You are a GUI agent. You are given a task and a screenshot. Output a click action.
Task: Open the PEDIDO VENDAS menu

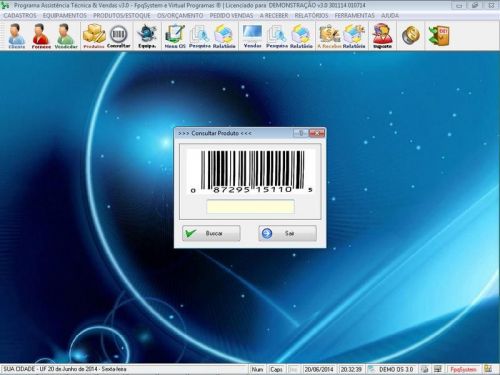(x=231, y=16)
